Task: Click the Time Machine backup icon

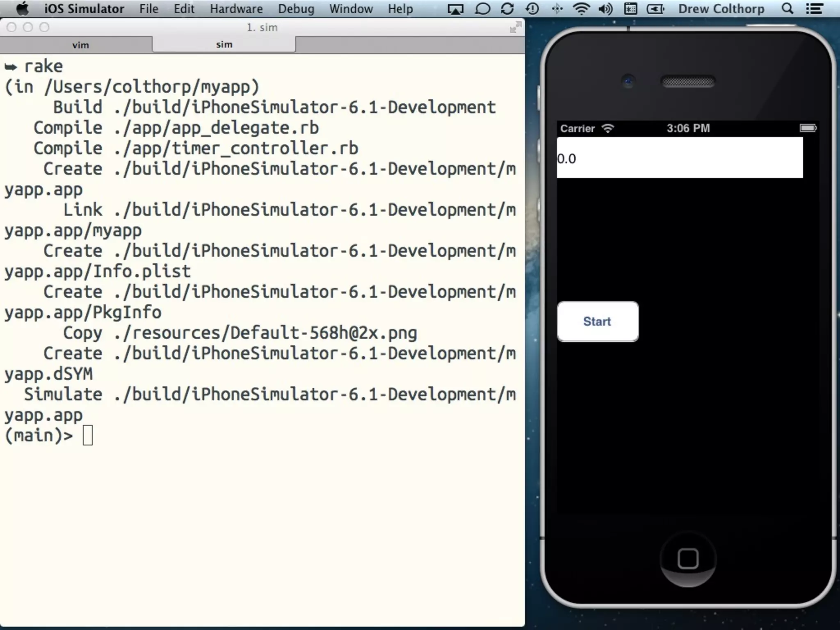Action: pyautogui.click(x=532, y=9)
